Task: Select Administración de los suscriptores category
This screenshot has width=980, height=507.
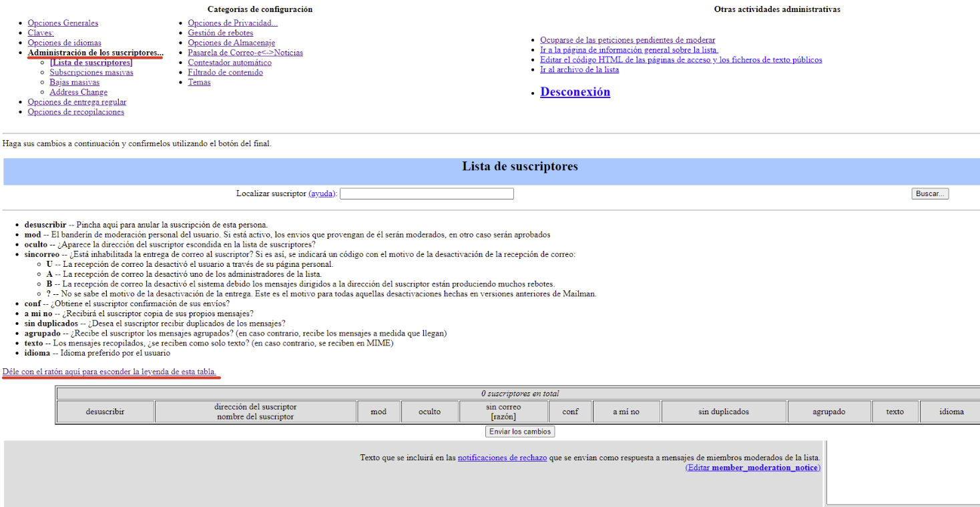Action: 95,53
